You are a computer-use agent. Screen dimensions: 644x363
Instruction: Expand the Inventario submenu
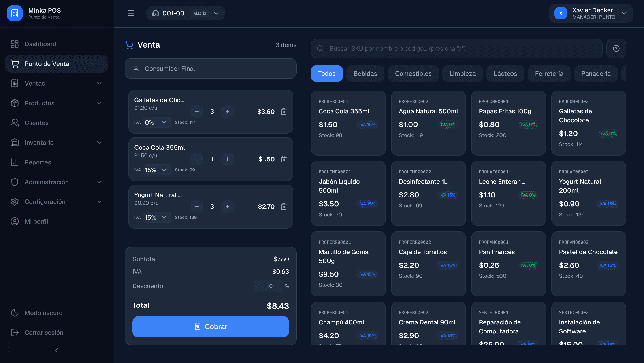pos(57,143)
